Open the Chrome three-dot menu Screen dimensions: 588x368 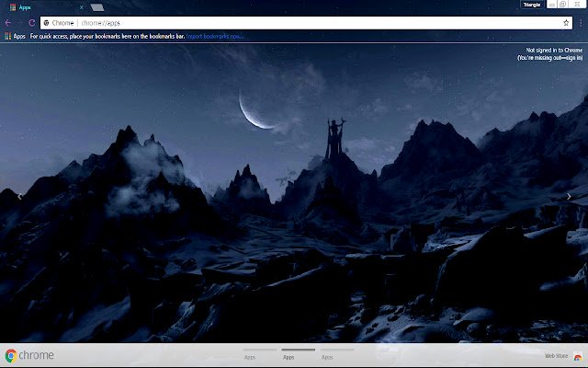581,23
